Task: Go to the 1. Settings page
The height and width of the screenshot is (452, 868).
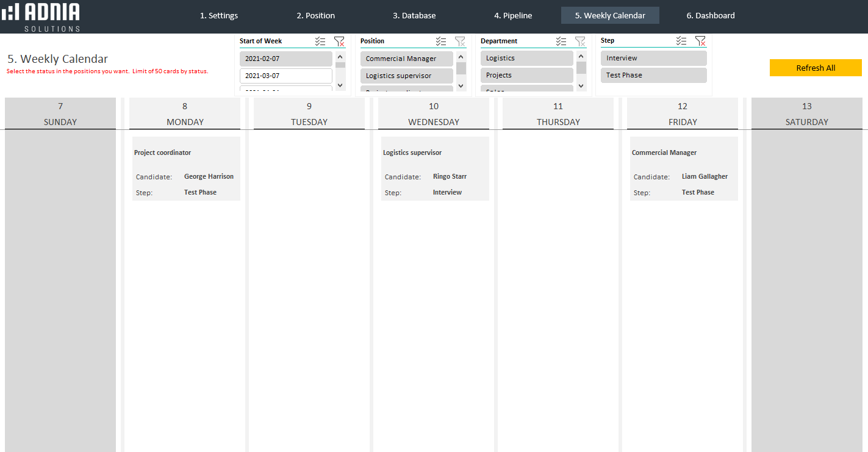Action: 219,15
